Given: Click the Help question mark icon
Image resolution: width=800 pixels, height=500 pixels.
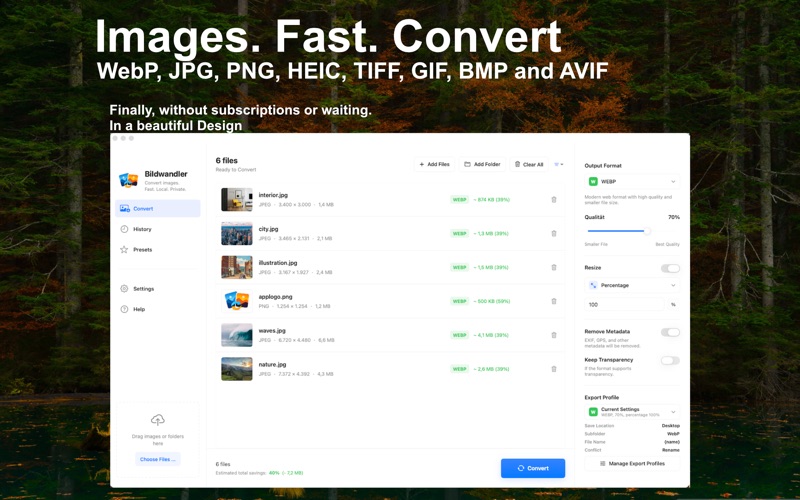Looking at the screenshot, I should pos(124,309).
